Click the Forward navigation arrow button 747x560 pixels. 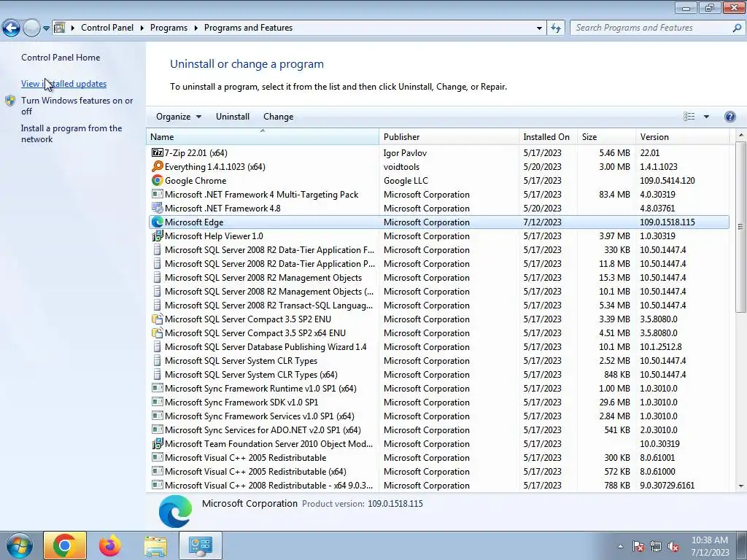tap(31, 28)
